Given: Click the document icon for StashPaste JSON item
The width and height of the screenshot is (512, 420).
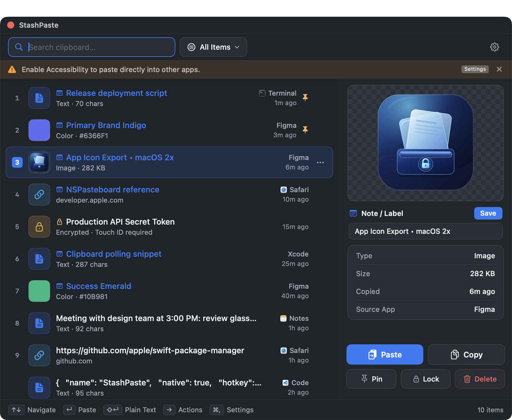Looking at the screenshot, I should click(x=39, y=388).
